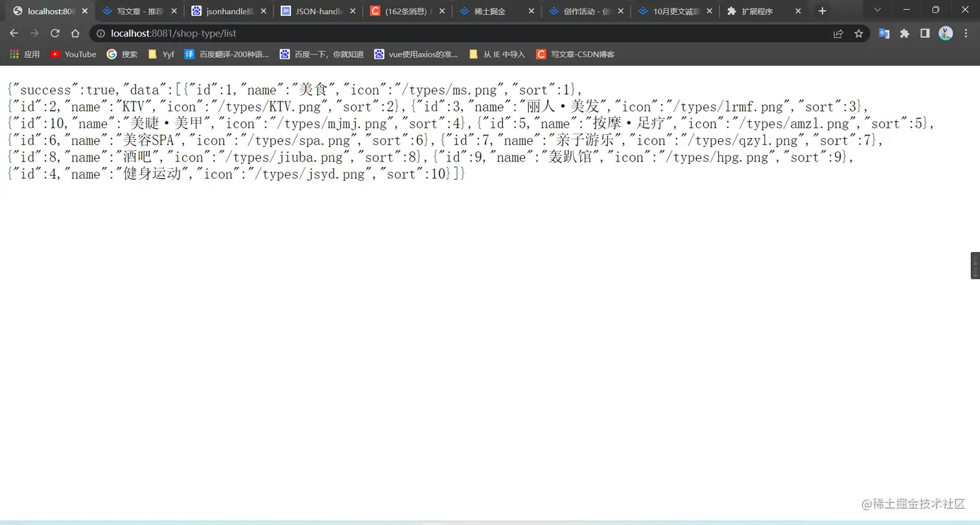Close the 稀土掘金 tab

[531, 11]
